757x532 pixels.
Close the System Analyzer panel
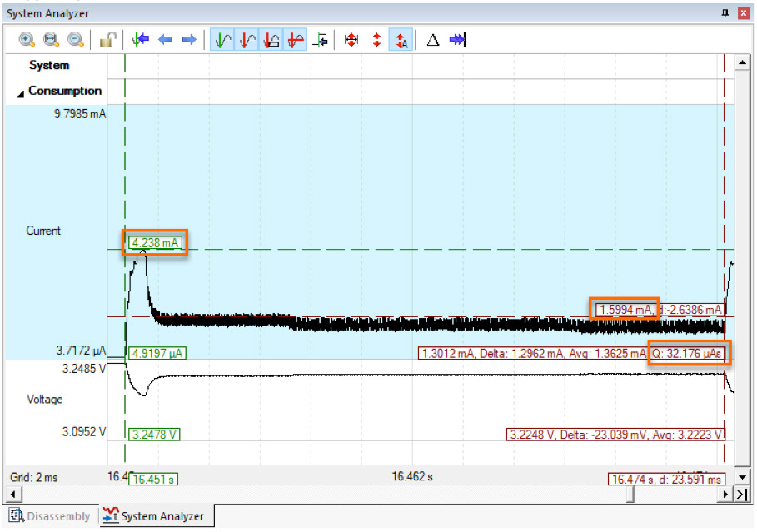coord(744,13)
